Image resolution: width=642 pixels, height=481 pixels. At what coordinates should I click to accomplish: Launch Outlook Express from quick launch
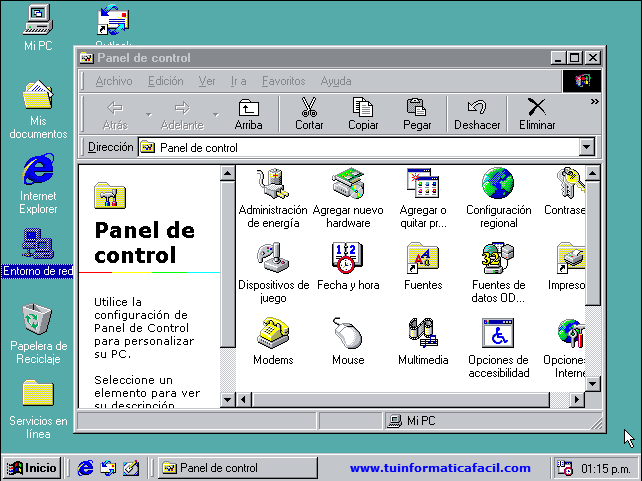(109, 468)
